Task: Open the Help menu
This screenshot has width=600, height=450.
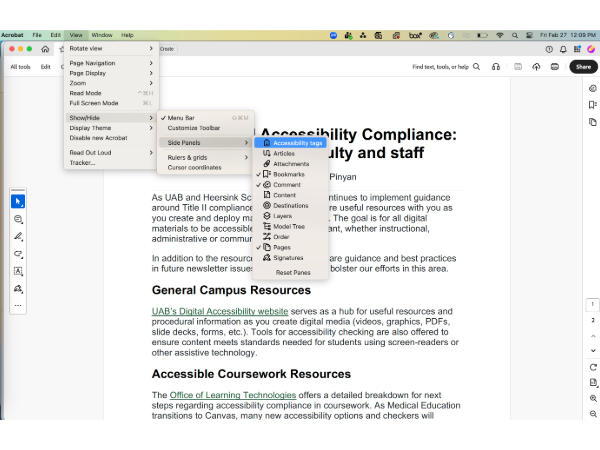Action: tap(127, 35)
